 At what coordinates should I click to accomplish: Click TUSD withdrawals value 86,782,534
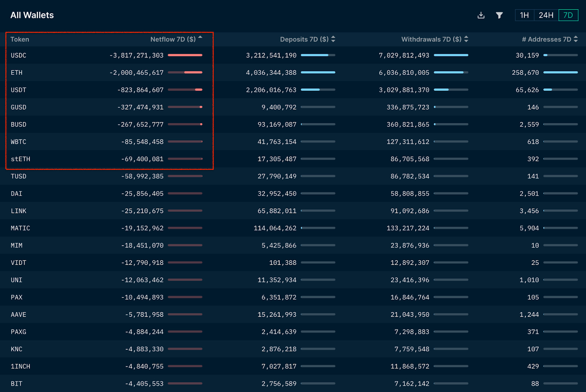(410, 176)
